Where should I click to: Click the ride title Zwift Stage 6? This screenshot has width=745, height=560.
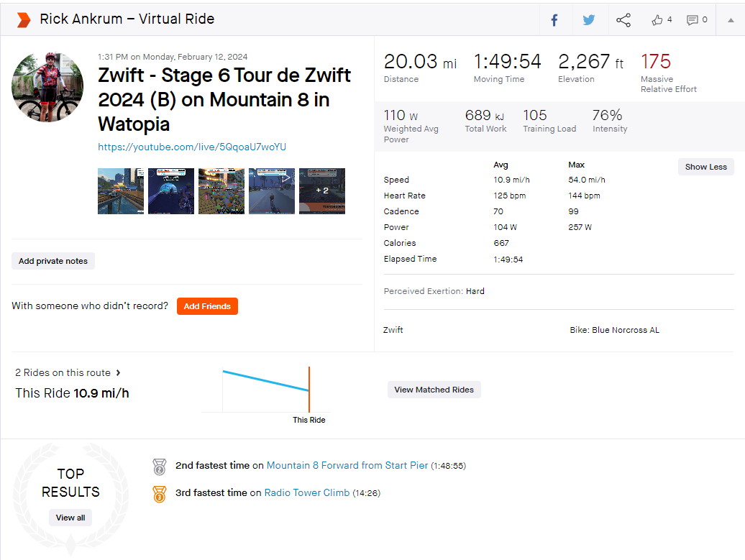[224, 100]
